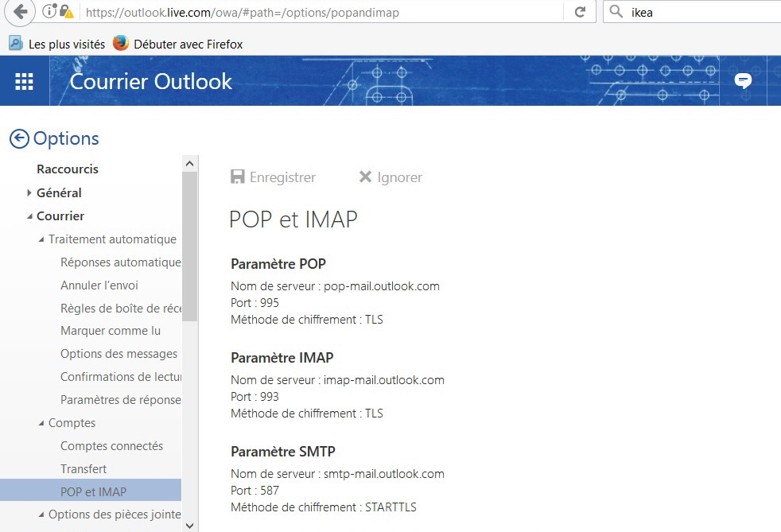The height and width of the screenshot is (532, 781).
Task: Click the Firefox bookmark icon
Action: coord(121,43)
